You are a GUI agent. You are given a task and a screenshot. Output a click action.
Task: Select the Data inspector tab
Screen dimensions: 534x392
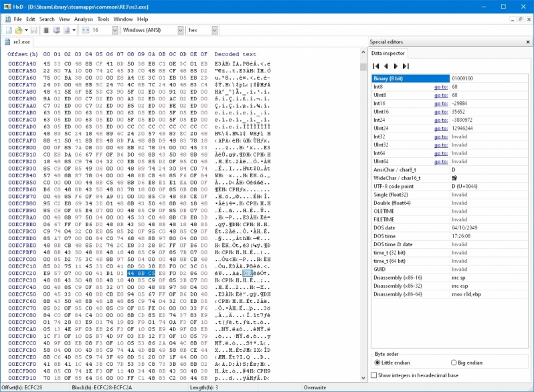(388, 53)
